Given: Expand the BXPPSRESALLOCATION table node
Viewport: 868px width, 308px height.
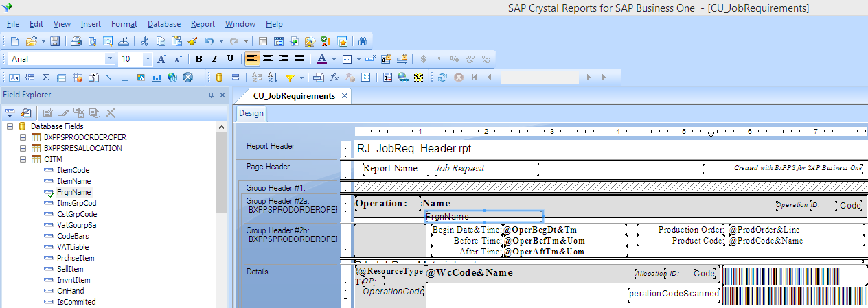Looking at the screenshot, I should click(23, 148).
